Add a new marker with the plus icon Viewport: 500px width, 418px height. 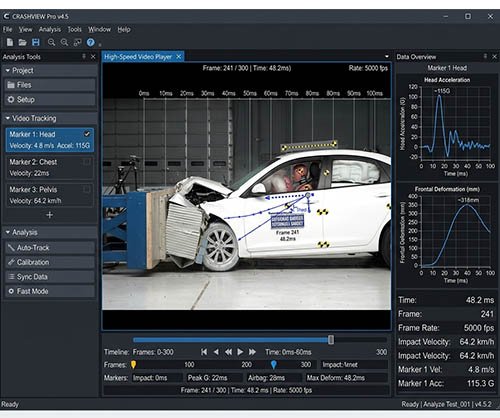tap(50, 215)
